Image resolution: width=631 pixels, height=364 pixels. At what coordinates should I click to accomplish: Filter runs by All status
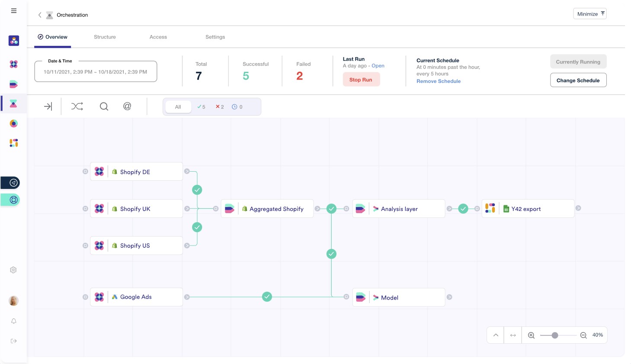pyautogui.click(x=178, y=107)
